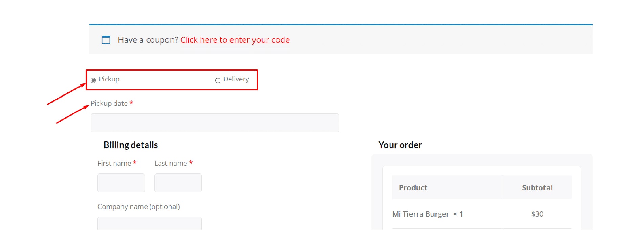Open the 'Click here to enter your code' link
This screenshot has width=644, height=235.
pyautogui.click(x=235, y=40)
